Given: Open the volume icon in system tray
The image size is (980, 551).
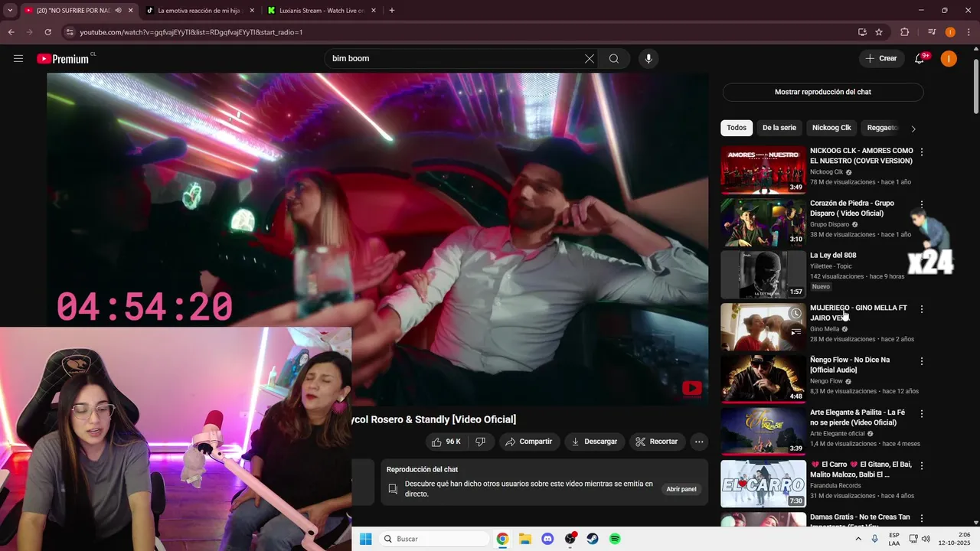Looking at the screenshot, I should pos(925,539).
